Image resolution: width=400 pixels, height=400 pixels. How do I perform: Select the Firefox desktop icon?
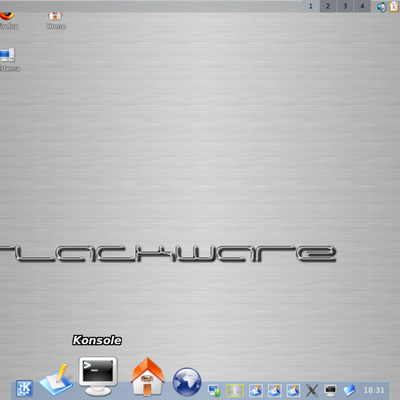click(x=8, y=21)
